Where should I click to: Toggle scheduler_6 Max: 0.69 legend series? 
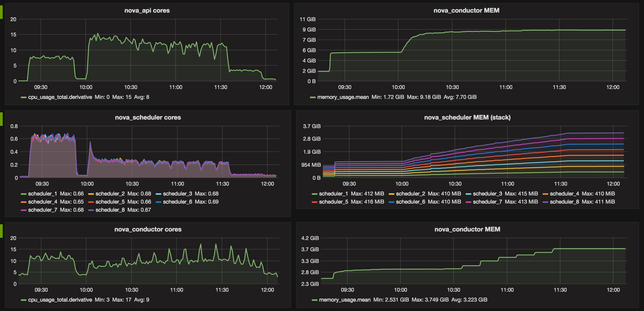point(177,202)
